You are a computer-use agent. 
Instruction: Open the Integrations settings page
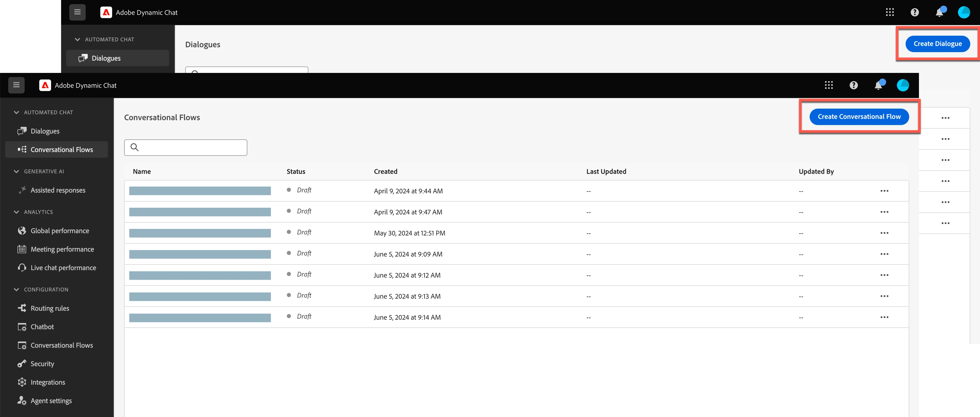coord(47,382)
